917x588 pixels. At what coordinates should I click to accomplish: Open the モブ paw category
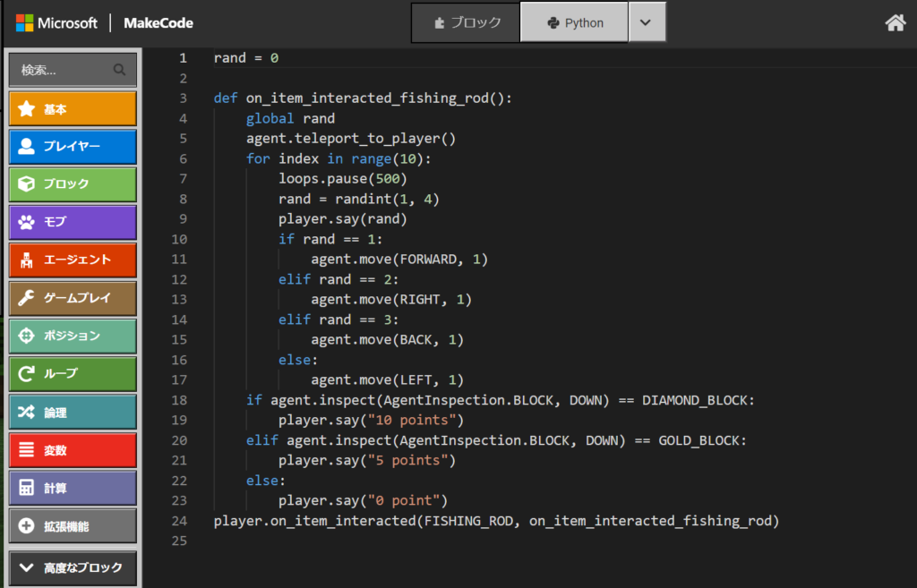pos(73,222)
